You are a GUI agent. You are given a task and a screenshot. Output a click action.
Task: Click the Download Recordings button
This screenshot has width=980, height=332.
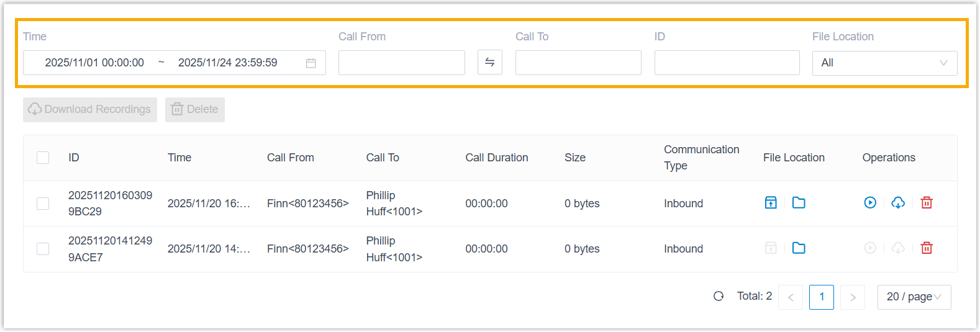pos(90,110)
